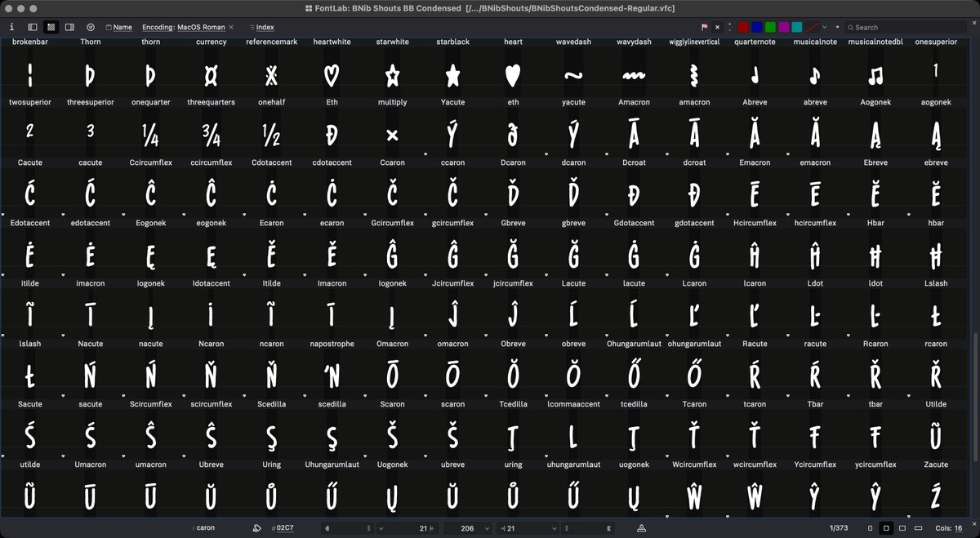Click the 'brokenbar' glyph name label
980x538 pixels.
coord(30,42)
